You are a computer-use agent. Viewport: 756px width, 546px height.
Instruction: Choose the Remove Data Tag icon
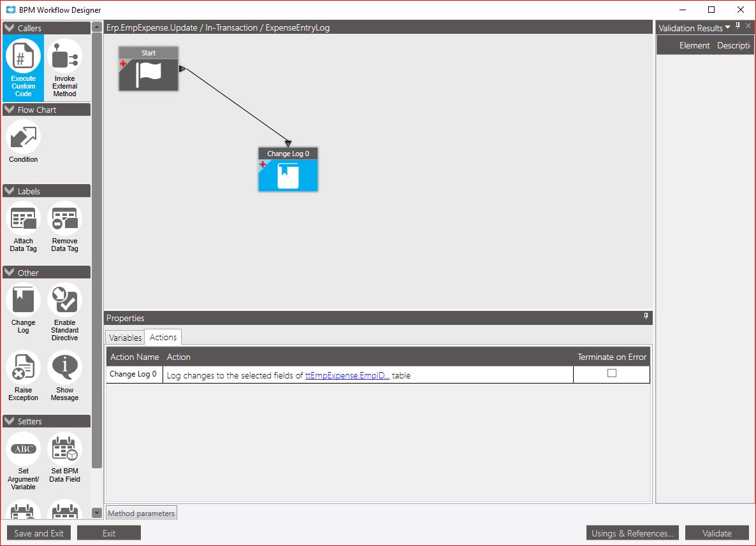64,227
